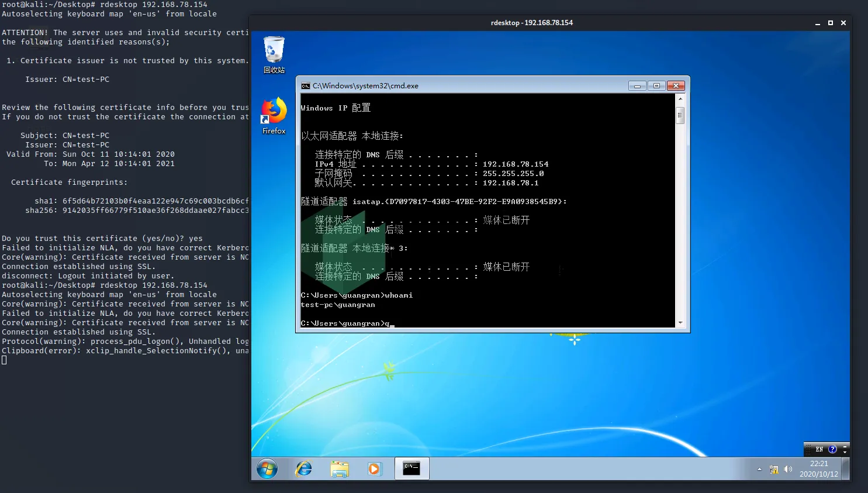Click the 'Certificate fingerprints:' terminal line
Image resolution: width=868 pixels, height=493 pixels.
pos(70,182)
